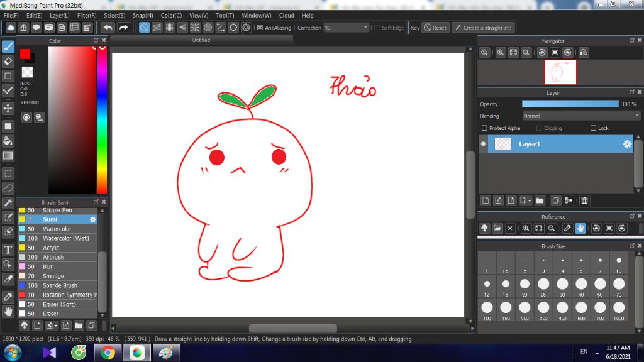The image size is (644, 362).
Task: Enable parallel snap guide
Action: 157,28
